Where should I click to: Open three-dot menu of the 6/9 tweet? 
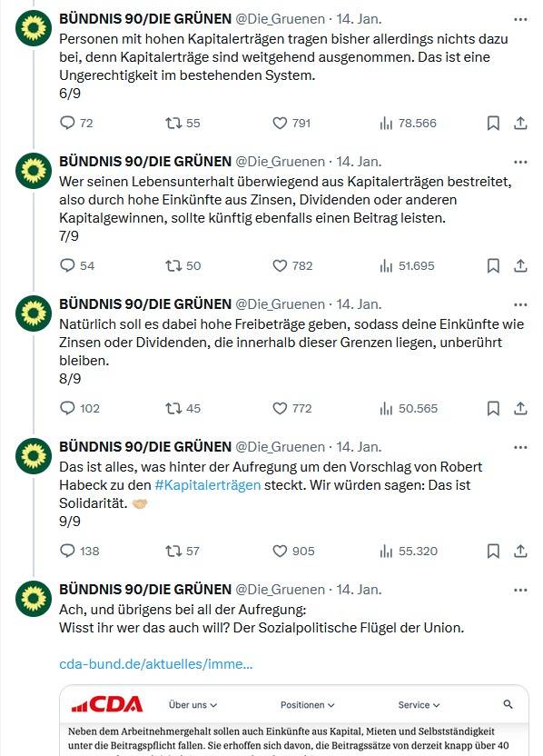tap(520, 19)
